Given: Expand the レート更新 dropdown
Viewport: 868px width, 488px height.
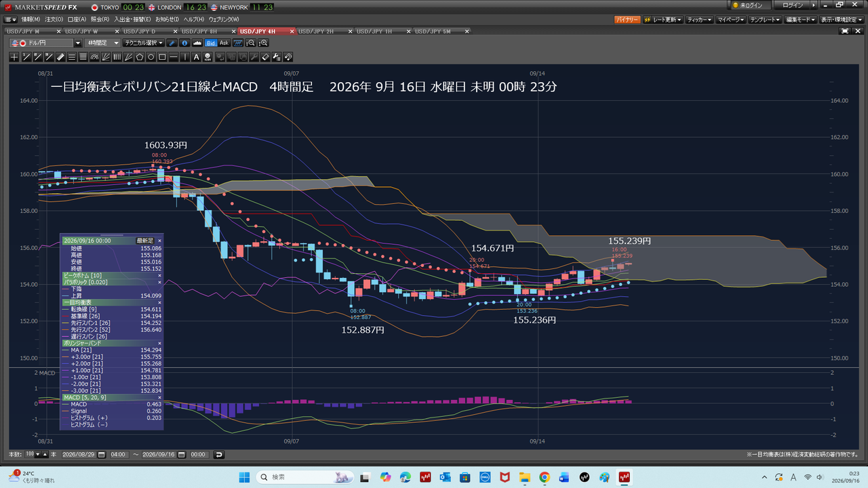Looking at the screenshot, I should tap(663, 20).
